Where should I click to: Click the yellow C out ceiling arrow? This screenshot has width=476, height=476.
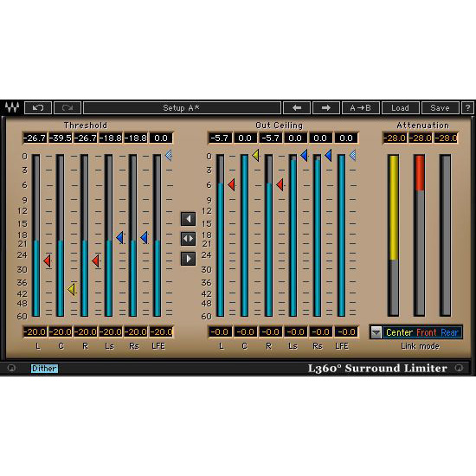[x=255, y=155]
